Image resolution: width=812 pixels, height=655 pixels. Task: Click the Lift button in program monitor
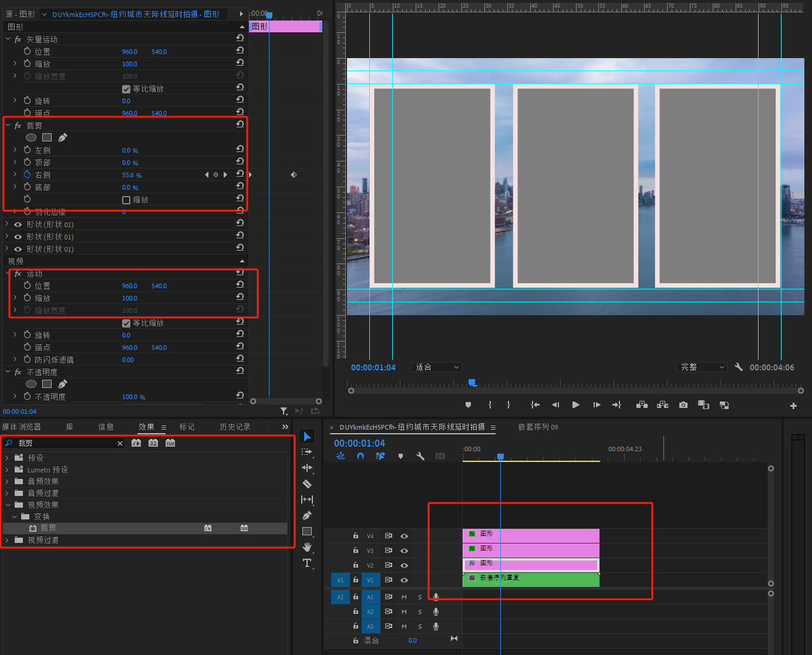[x=642, y=405]
